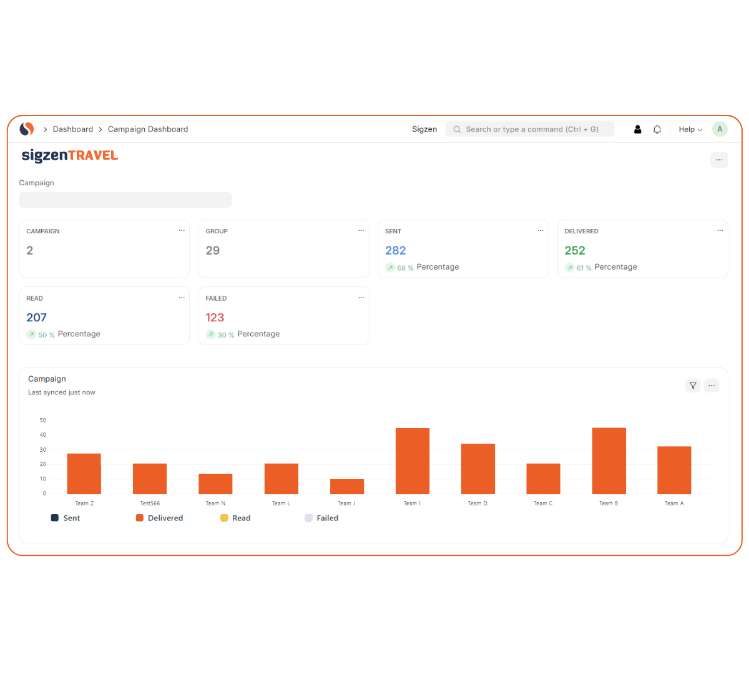The image size is (749, 700).
Task: Open the Campaign chart options menu
Action: (712, 386)
